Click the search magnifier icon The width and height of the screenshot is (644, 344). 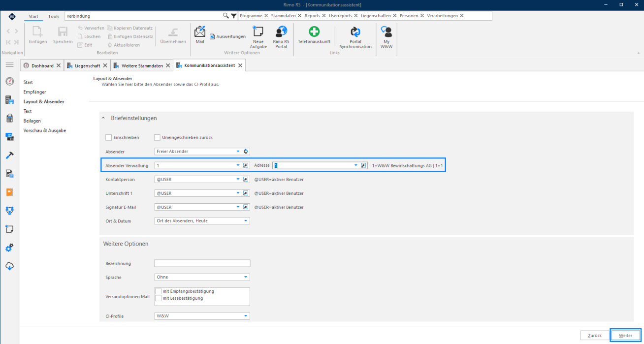(x=226, y=16)
